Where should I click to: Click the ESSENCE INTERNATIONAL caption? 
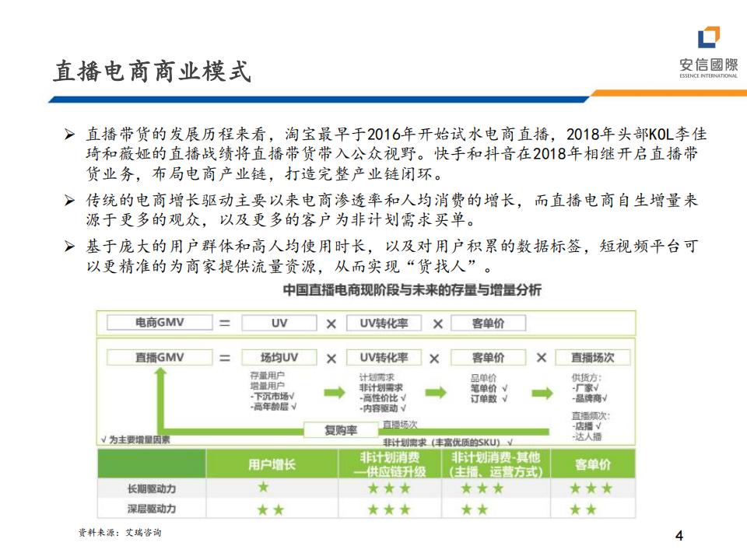(x=708, y=75)
